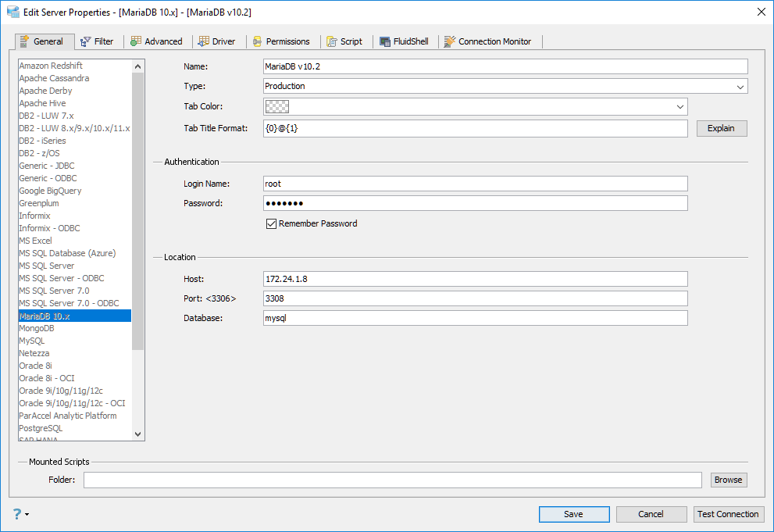The image size is (774, 532).
Task: Select MySQL in server list
Action: click(x=75, y=341)
